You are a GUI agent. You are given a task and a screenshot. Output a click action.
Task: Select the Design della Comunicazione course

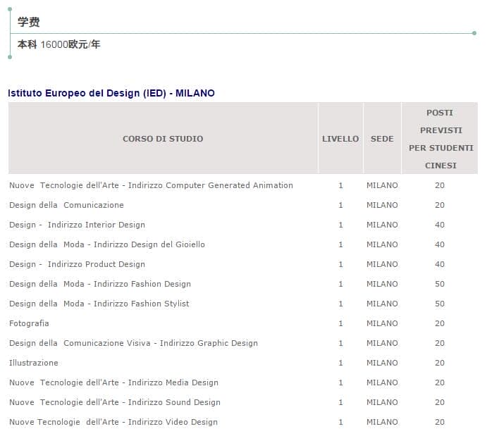click(66, 205)
